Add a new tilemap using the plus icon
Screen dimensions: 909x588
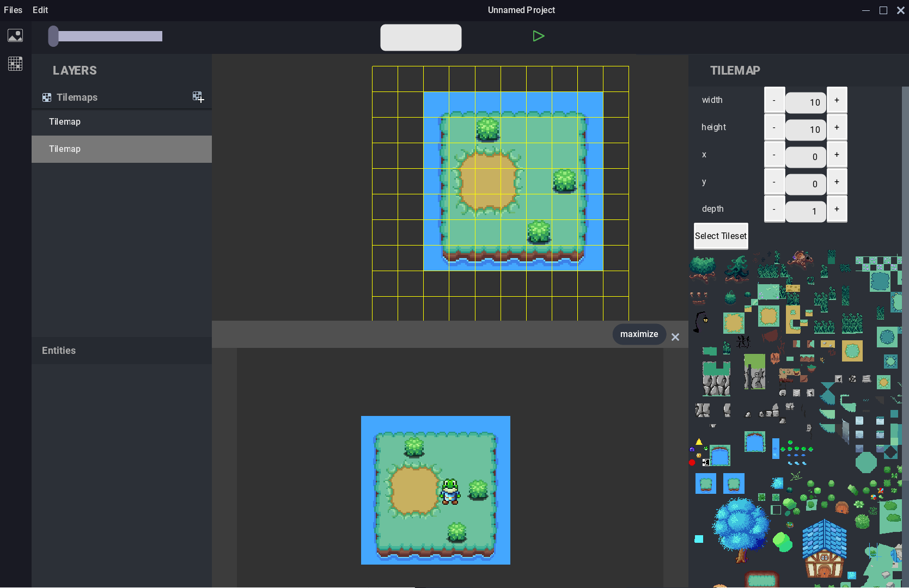198,97
